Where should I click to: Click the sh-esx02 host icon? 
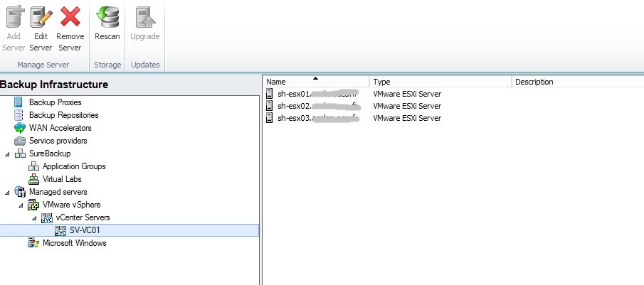point(270,106)
